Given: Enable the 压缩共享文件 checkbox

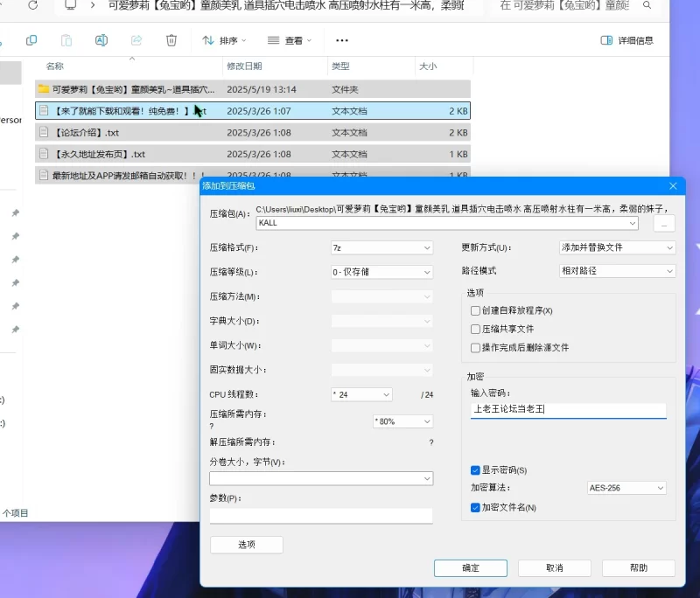Looking at the screenshot, I should tap(475, 329).
